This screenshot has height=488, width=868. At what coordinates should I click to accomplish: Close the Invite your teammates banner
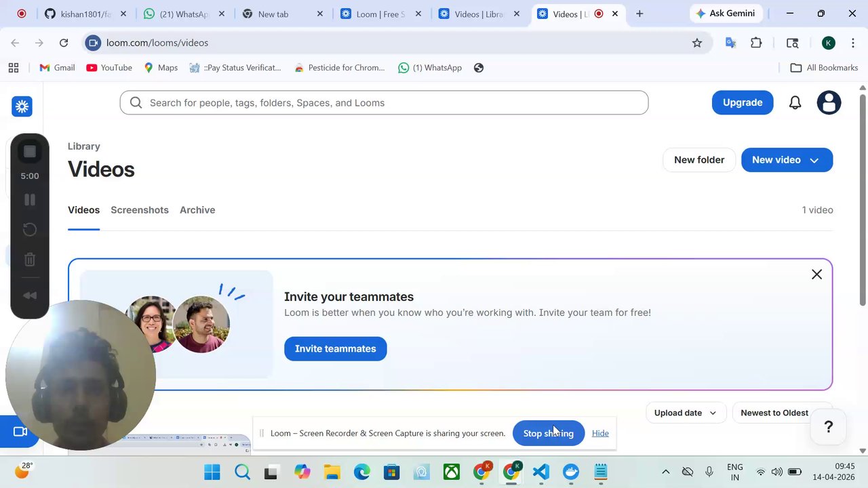pos(816,274)
